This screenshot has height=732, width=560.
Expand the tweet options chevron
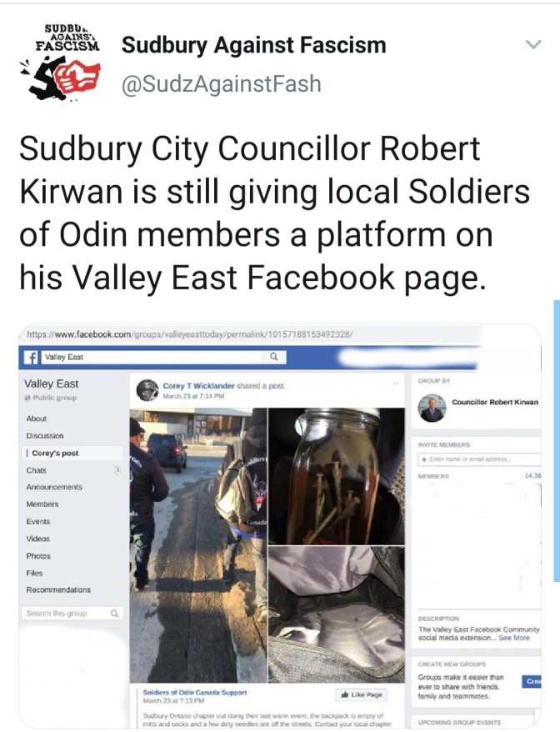tap(533, 44)
